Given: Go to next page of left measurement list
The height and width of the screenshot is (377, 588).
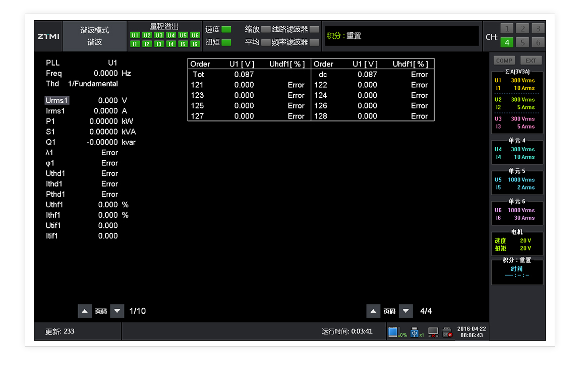Looking at the screenshot, I should click(x=117, y=311).
